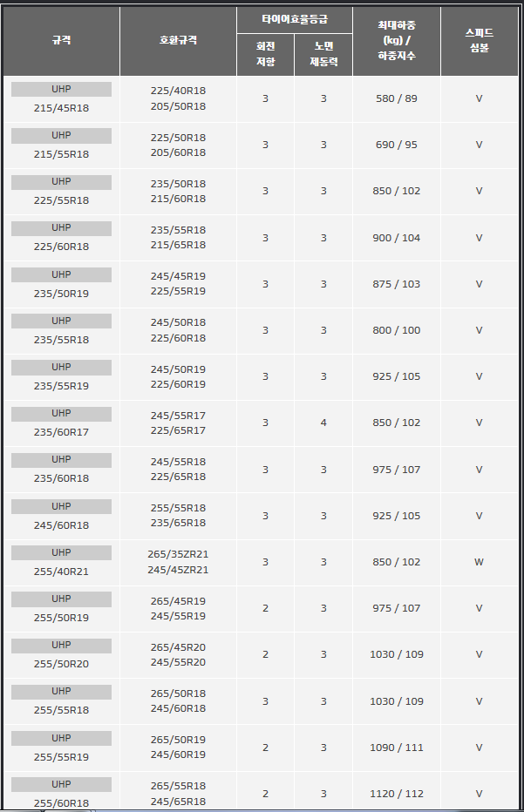Image resolution: width=524 pixels, height=812 pixels.
Task: Select the 215/45R18 tire size cell
Action: point(61,108)
